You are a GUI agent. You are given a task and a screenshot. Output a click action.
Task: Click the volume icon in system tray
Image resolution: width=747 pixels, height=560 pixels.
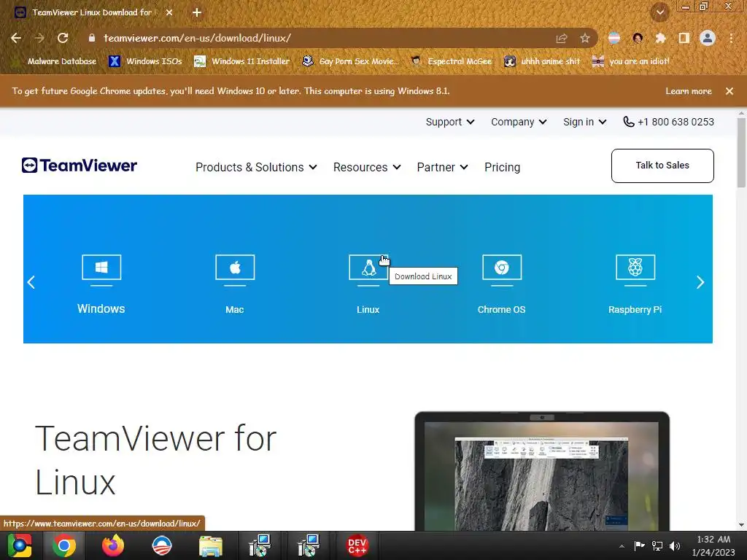(675, 545)
